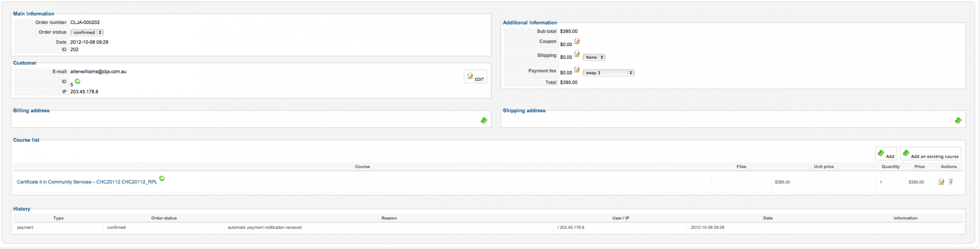The image size is (980, 249).
Task: Open the payment method dropdown showing eway 3
Action: coord(608,73)
